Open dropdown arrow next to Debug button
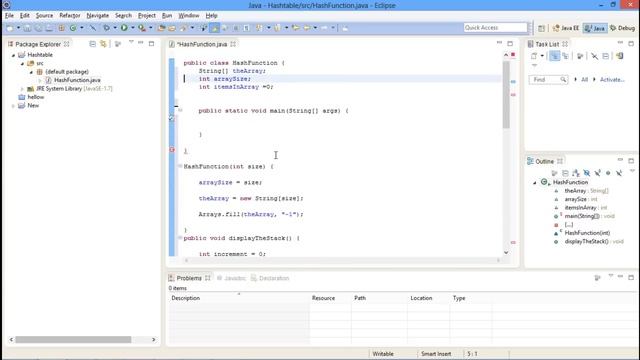Screen dimensions: 640x360 coord(115,28)
